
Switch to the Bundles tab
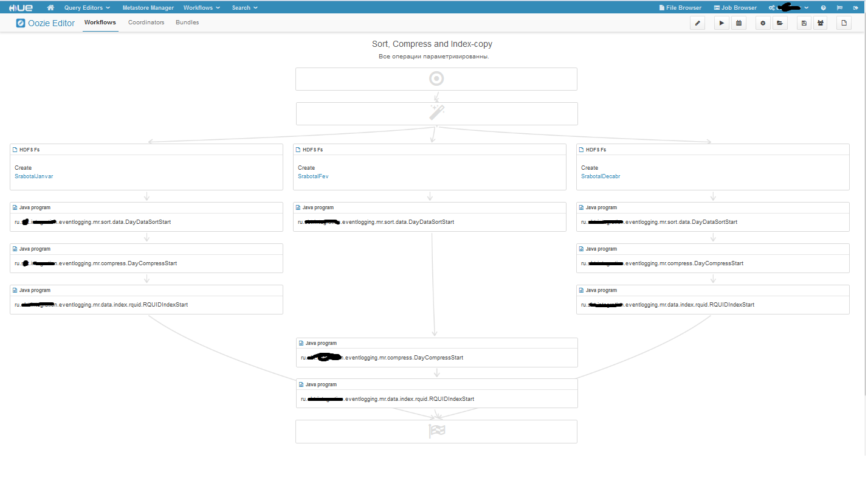tap(187, 23)
